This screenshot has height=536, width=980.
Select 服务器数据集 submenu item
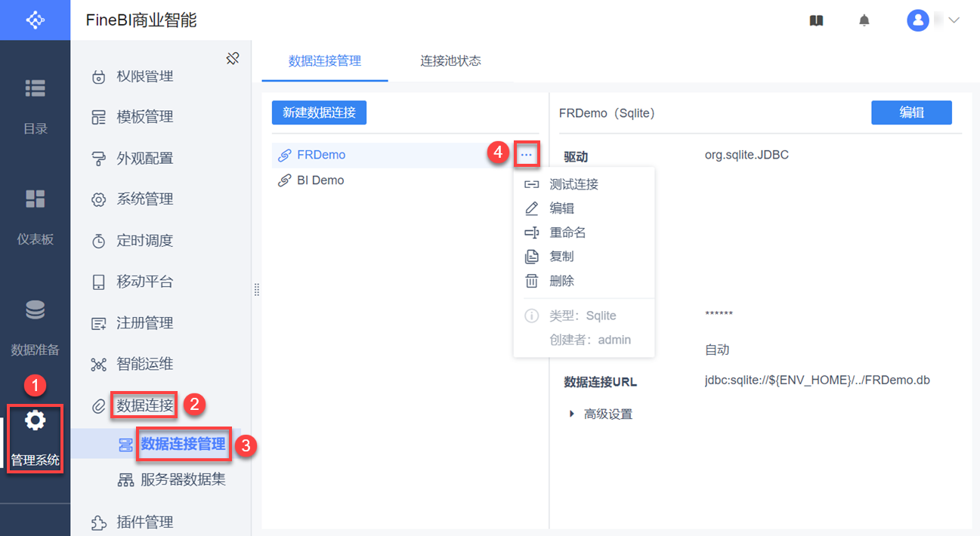tap(183, 479)
